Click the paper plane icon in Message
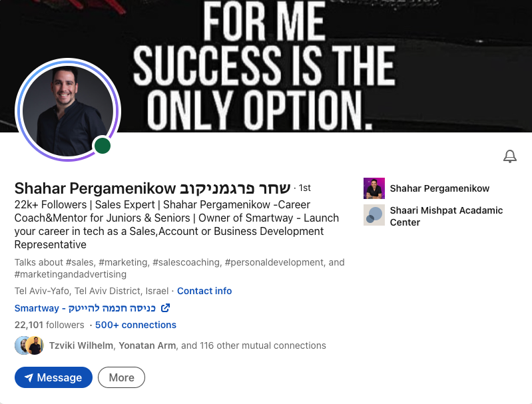The width and height of the screenshot is (532, 404). 29,377
